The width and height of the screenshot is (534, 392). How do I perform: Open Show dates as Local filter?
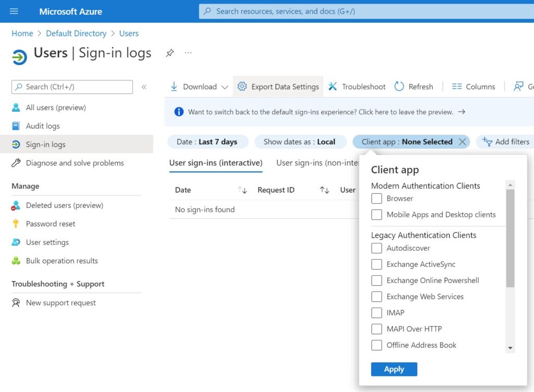pyautogui.click(x=300, y=142)
